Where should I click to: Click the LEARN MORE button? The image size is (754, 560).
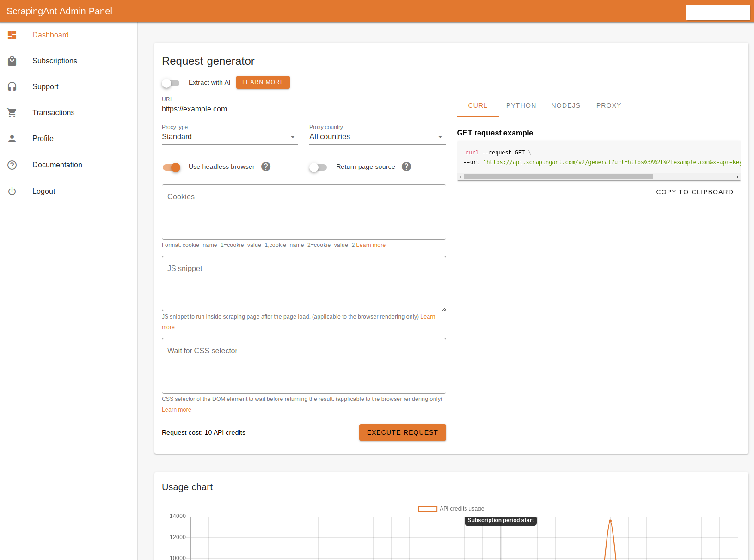[263, 82]
